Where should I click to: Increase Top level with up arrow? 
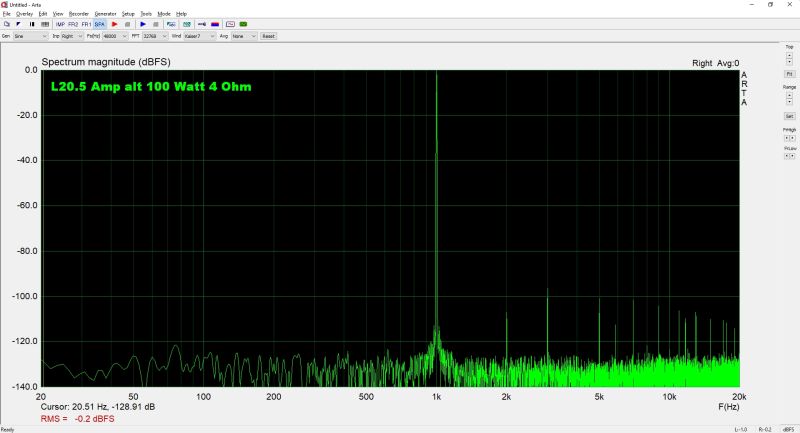789,55
